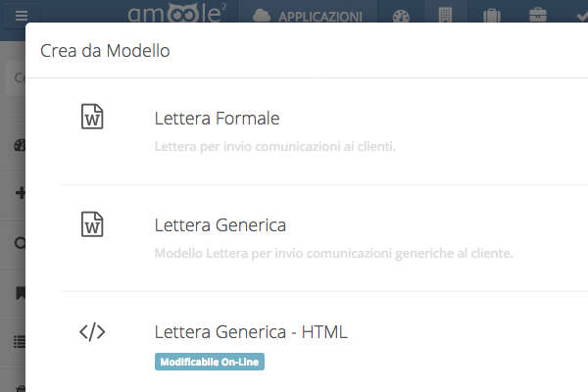Click the building icon in top bar
This screenshot has height=392, width=588.
[446, 17]
